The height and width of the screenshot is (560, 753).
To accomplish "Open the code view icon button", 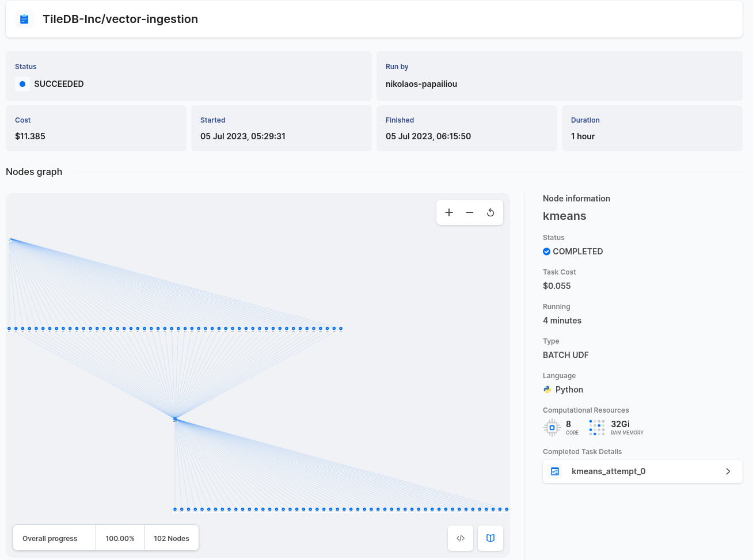I will click(x=461, y=538).
